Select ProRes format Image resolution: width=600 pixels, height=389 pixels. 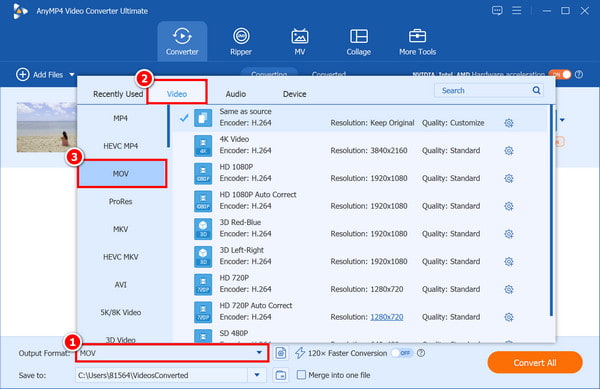[x=121, y=201]
